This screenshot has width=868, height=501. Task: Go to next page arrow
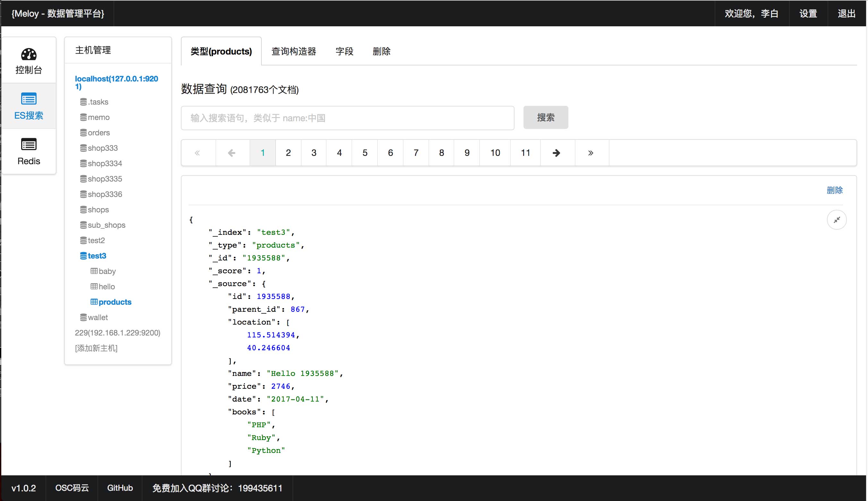(557, 153)
